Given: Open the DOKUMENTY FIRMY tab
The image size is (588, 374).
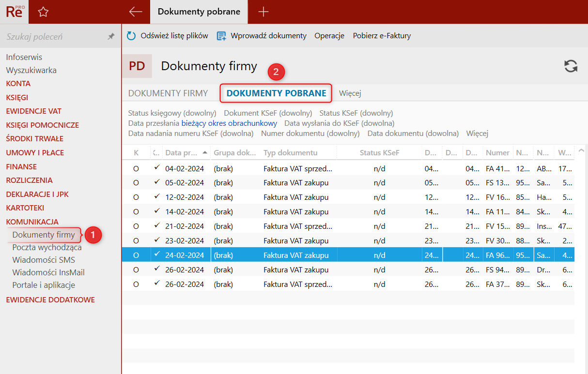Looking at the screenshot, I should 168,93.
